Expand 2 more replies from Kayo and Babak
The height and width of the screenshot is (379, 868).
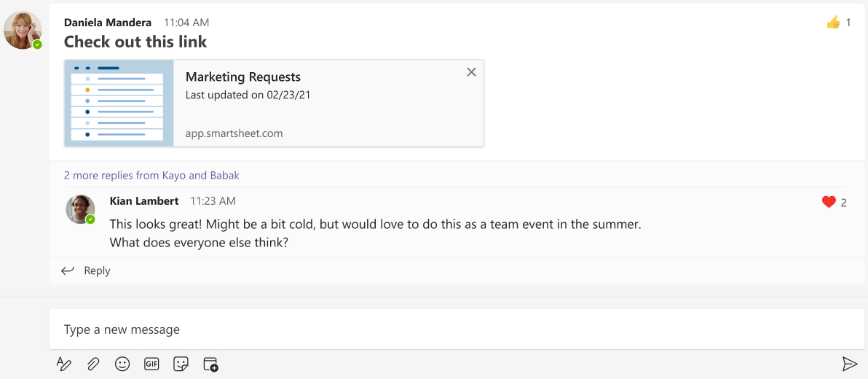point(151,175)
